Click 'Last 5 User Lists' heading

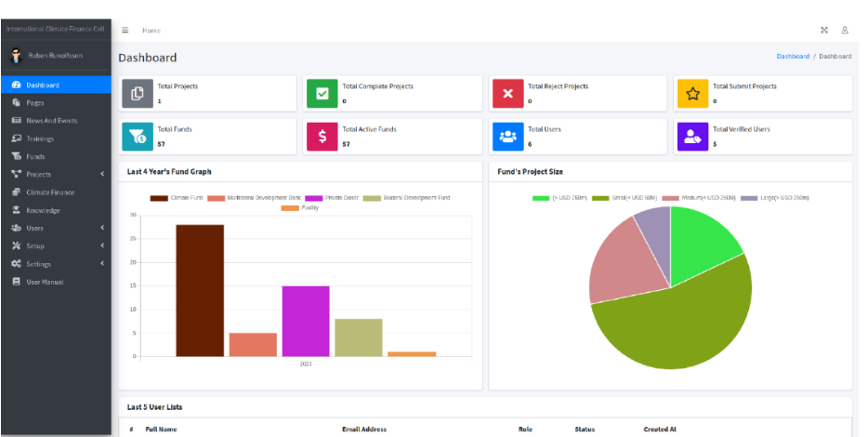coord(154,407)
